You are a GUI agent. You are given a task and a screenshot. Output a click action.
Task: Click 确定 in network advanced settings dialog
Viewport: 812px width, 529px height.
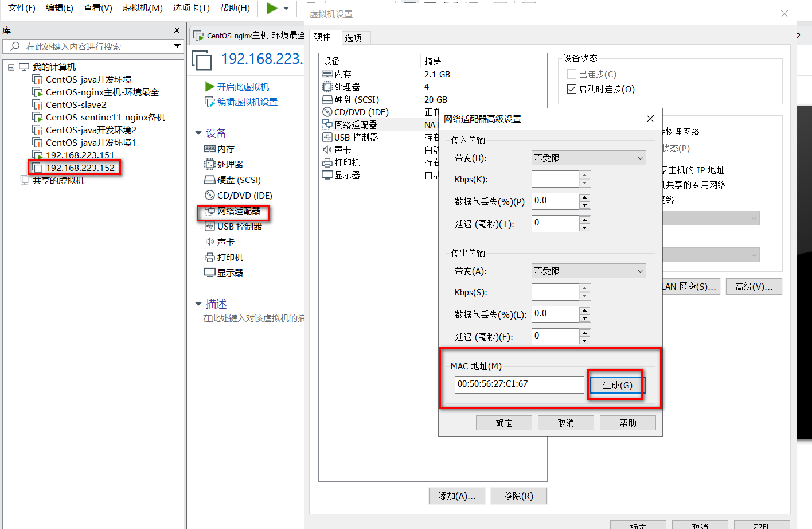[x=504, y=423]
